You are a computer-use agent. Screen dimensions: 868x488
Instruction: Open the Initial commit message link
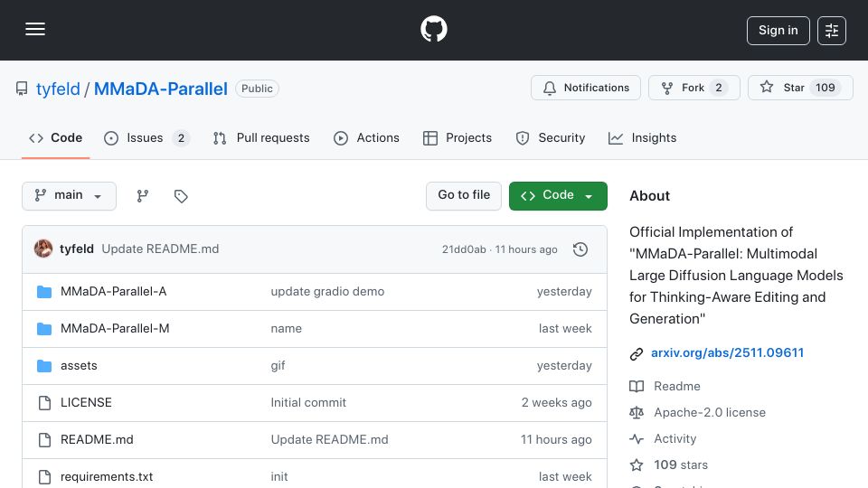click(308, 403)
